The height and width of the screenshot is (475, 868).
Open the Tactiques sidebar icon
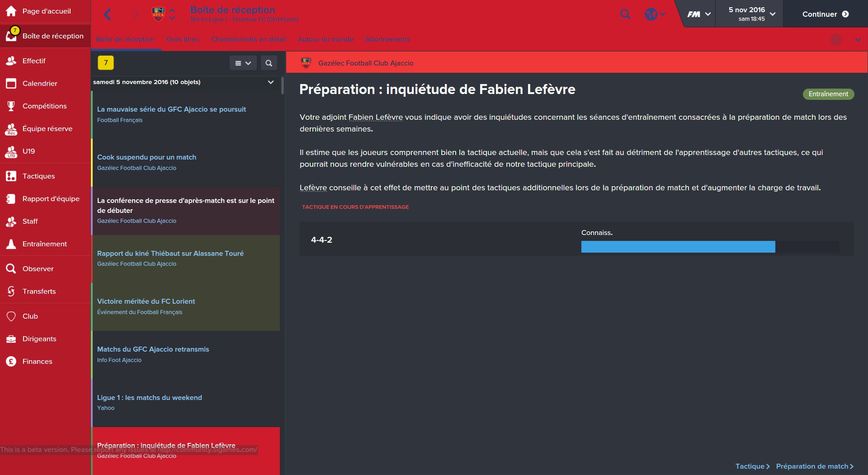pyautogui.click(x=11, y=176)
